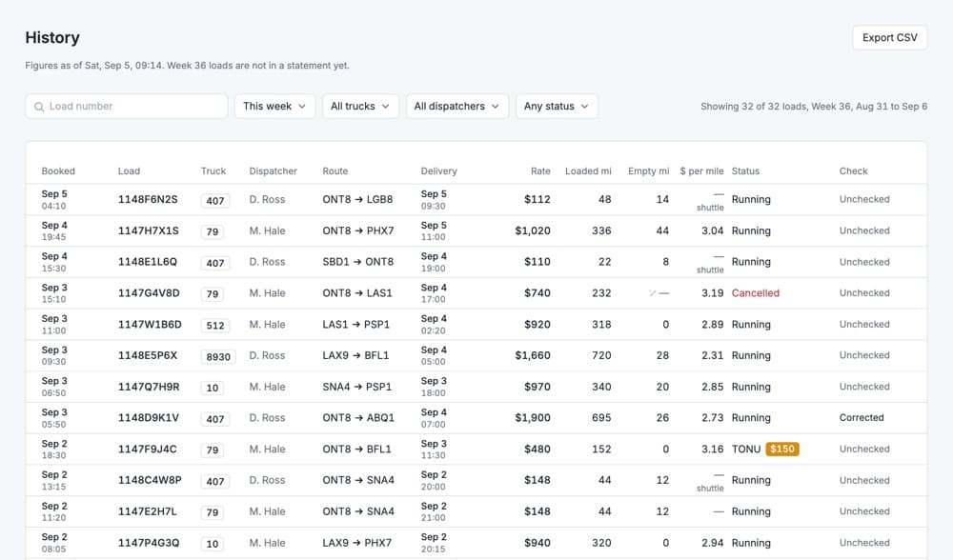Click the $ per mile column header

702,171
